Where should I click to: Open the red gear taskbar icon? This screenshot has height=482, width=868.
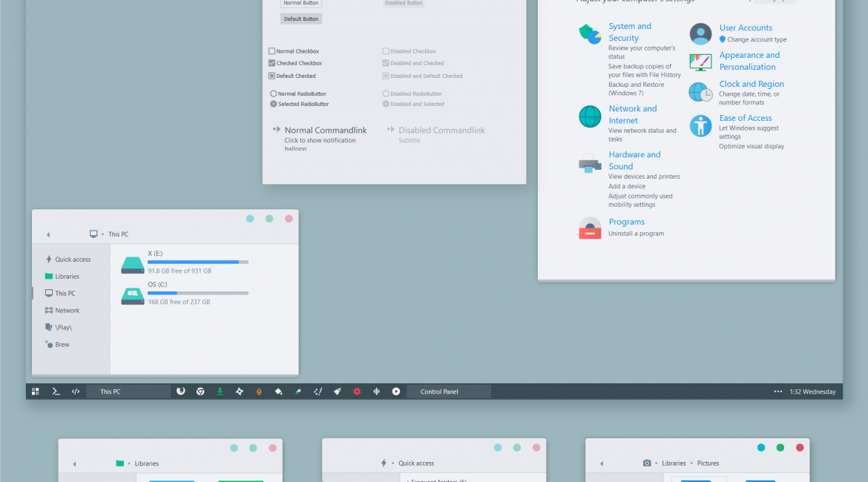tap(357, 392)
